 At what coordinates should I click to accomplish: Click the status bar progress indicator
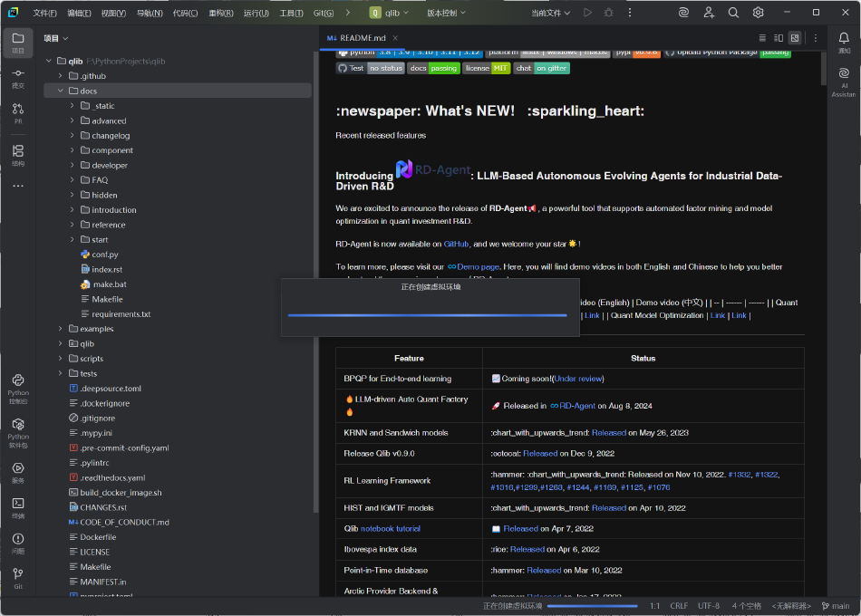pyautogui.click(x=592, y=606)
